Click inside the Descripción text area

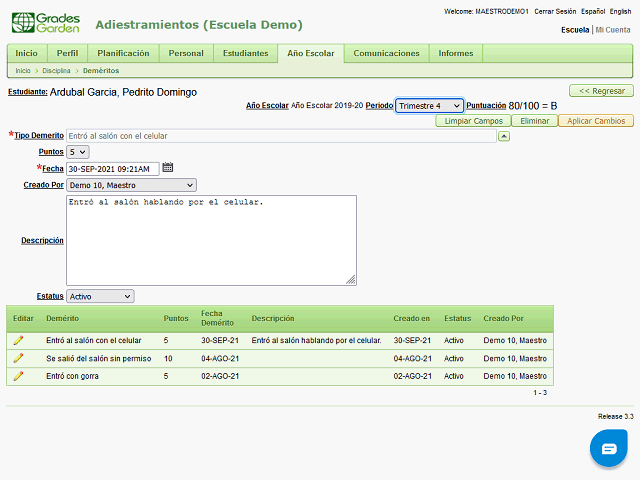(211, 240)
